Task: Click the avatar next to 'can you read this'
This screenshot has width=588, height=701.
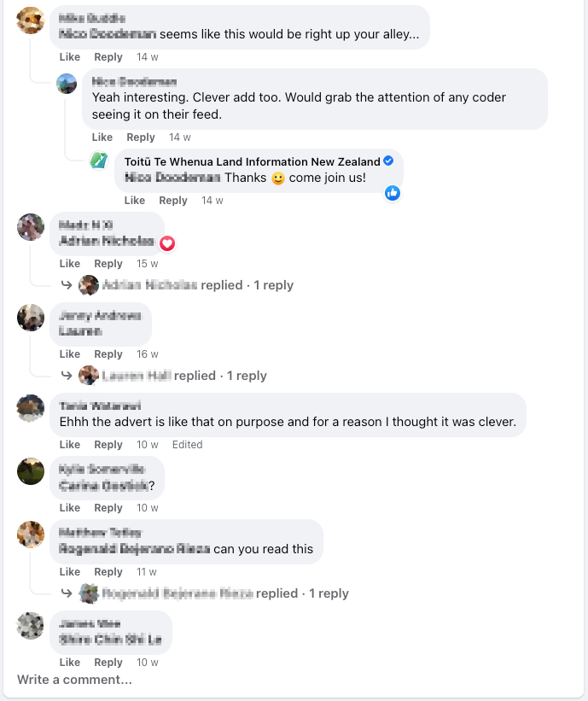Action: (31, 535)
